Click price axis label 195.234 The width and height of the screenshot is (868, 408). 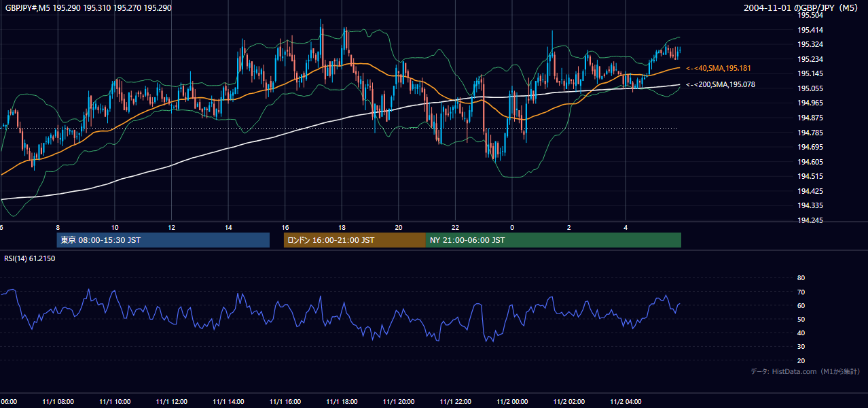[810, 59]
